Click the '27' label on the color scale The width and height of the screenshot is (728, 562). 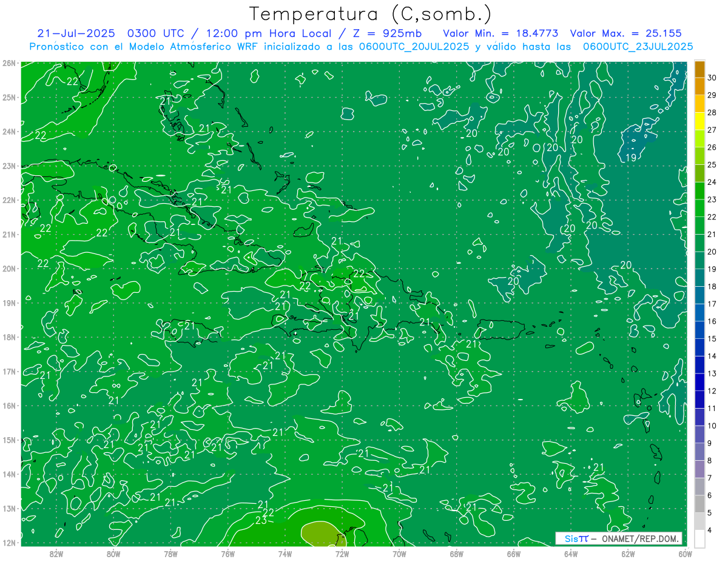tap(712, 130)
